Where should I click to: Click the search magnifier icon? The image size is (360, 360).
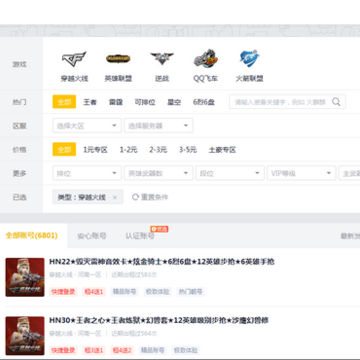[336, 102]
